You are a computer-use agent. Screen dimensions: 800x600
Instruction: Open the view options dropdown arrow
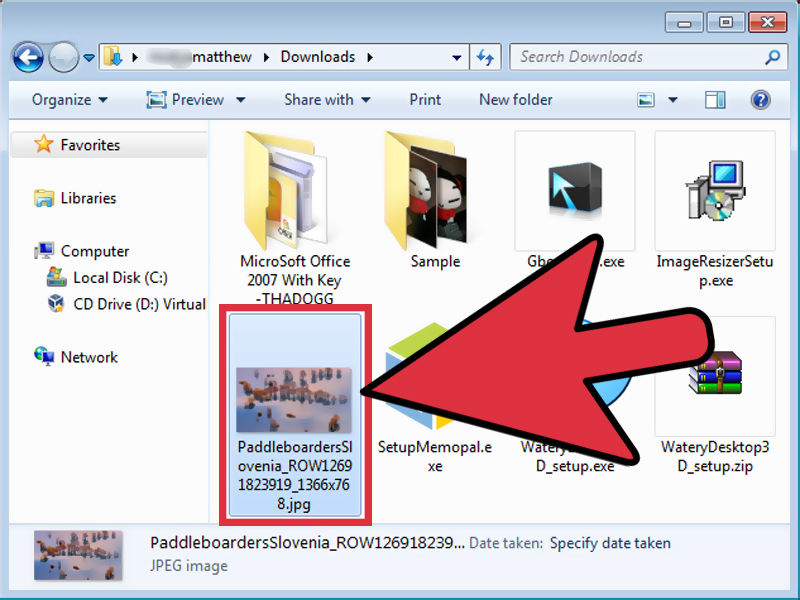tap(673, 100)
